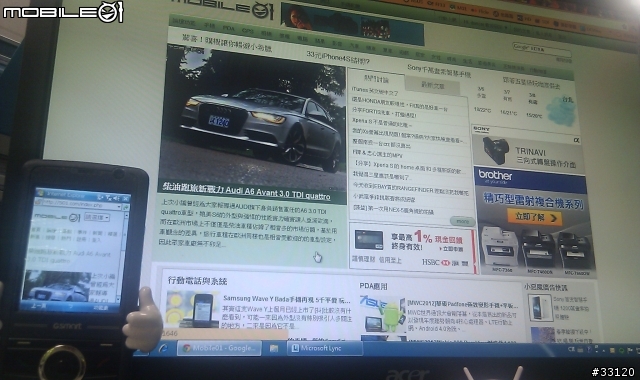
Task: Click the Sony logo above TRINAVI ad
Action: tap(481, 129)
